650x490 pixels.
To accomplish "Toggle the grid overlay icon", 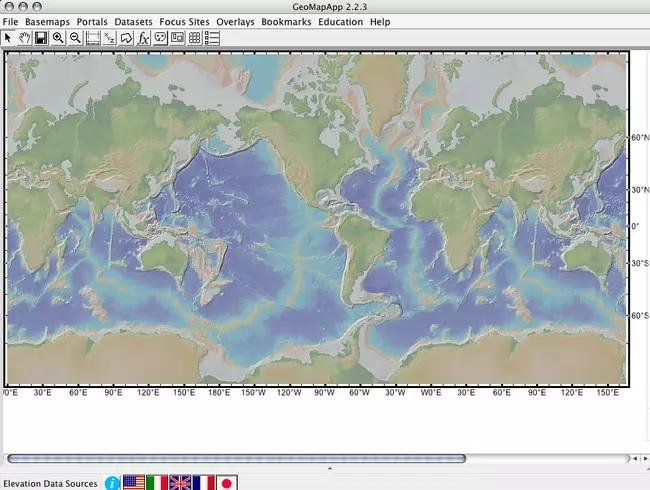I will (194, 38).
